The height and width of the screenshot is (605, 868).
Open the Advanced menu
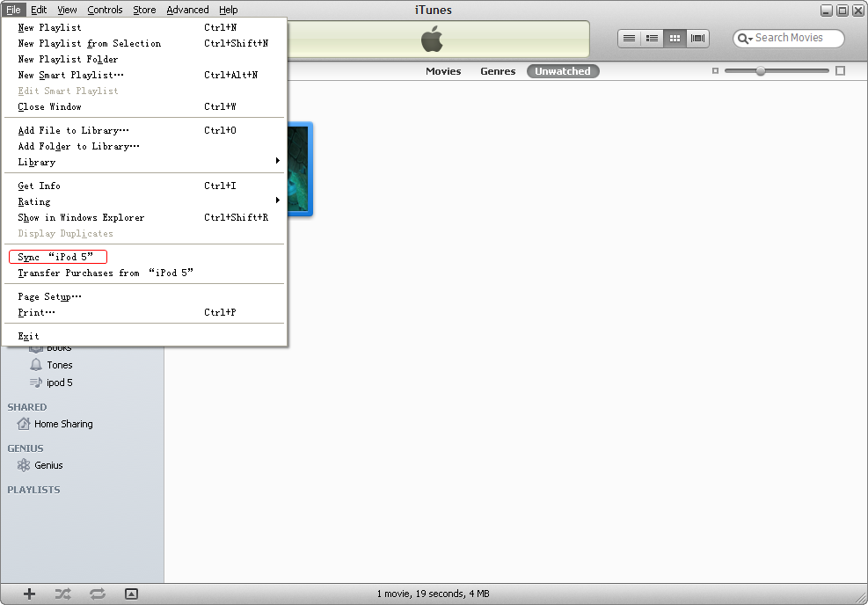pyautogui.click(x=187, y=10)
